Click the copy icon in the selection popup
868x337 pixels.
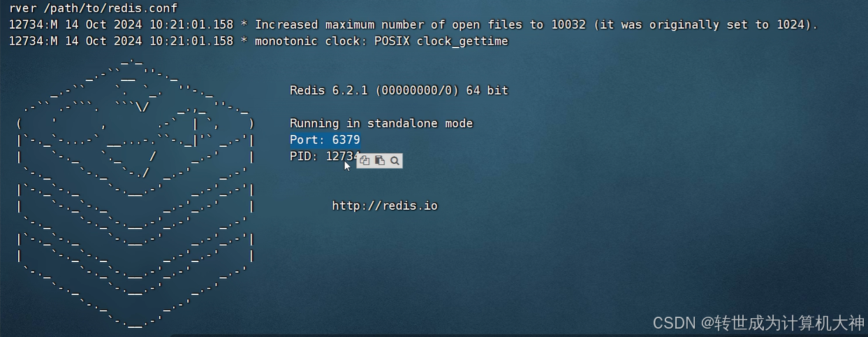point(365,161)
